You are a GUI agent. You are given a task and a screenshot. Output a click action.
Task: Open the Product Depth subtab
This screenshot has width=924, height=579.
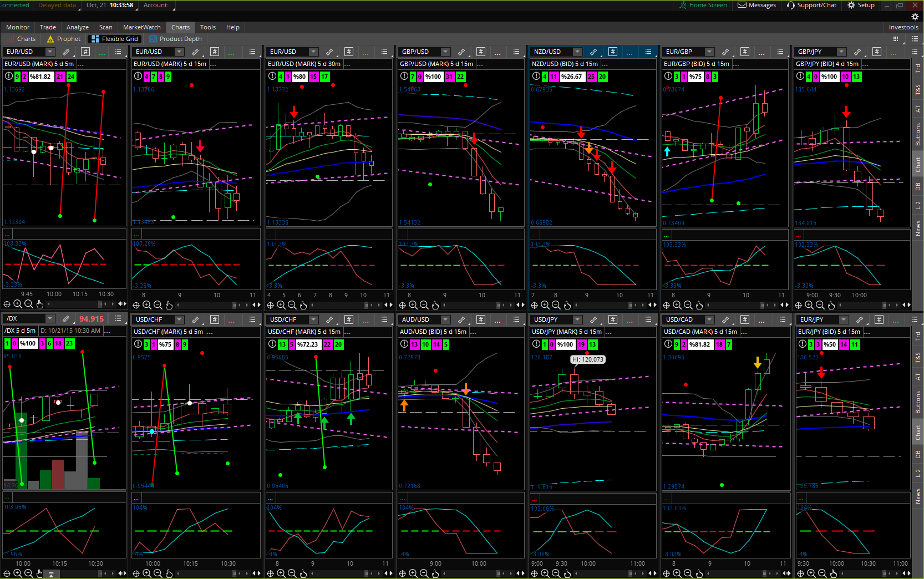(x=180, y=39)
